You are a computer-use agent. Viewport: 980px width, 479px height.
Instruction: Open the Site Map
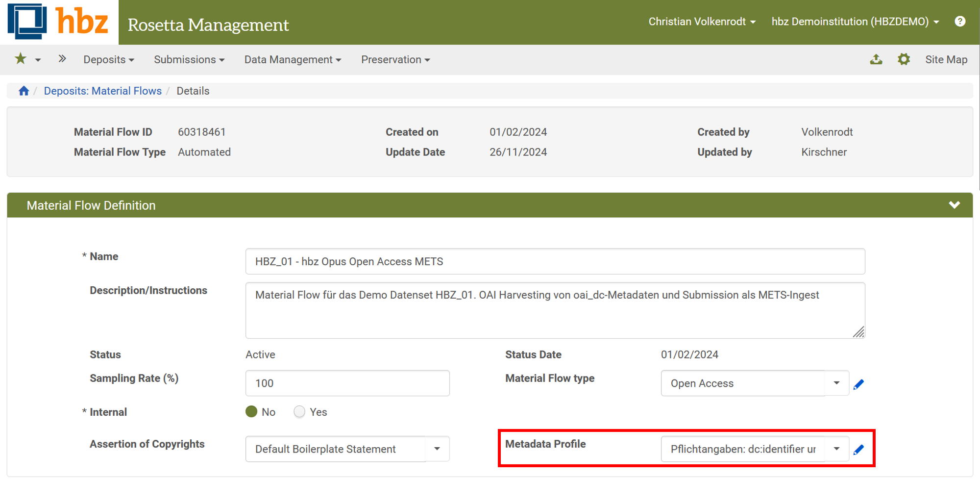coord(946,59)
